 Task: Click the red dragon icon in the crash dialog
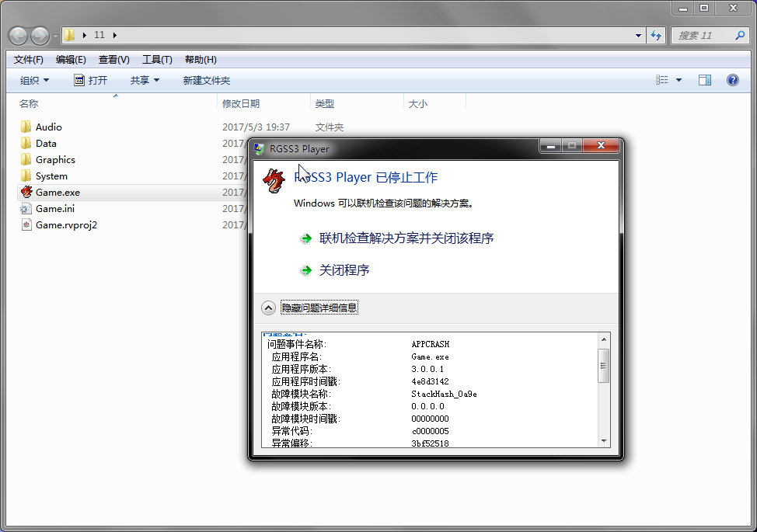pos(274,181)
